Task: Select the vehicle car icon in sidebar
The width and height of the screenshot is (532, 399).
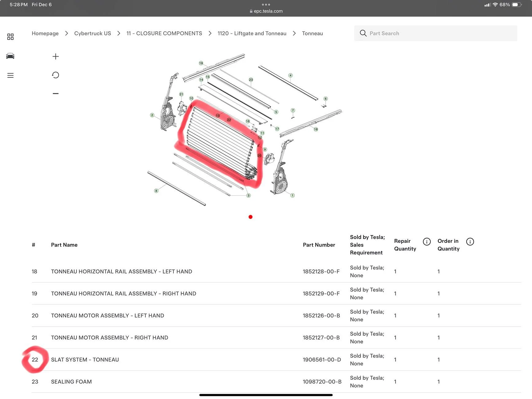Action: tap(10, 56)
